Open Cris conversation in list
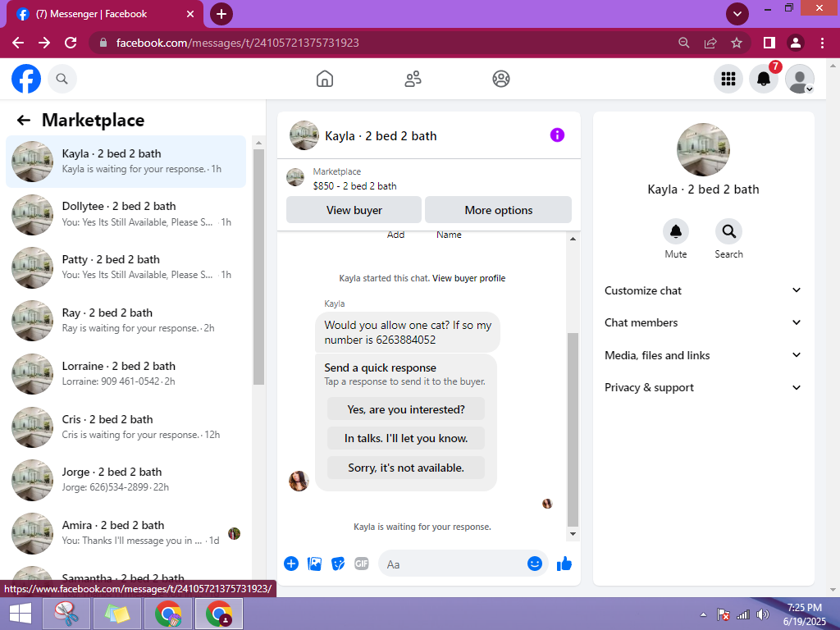This screenshot has width=840, height=630. (x=126, y=427)
